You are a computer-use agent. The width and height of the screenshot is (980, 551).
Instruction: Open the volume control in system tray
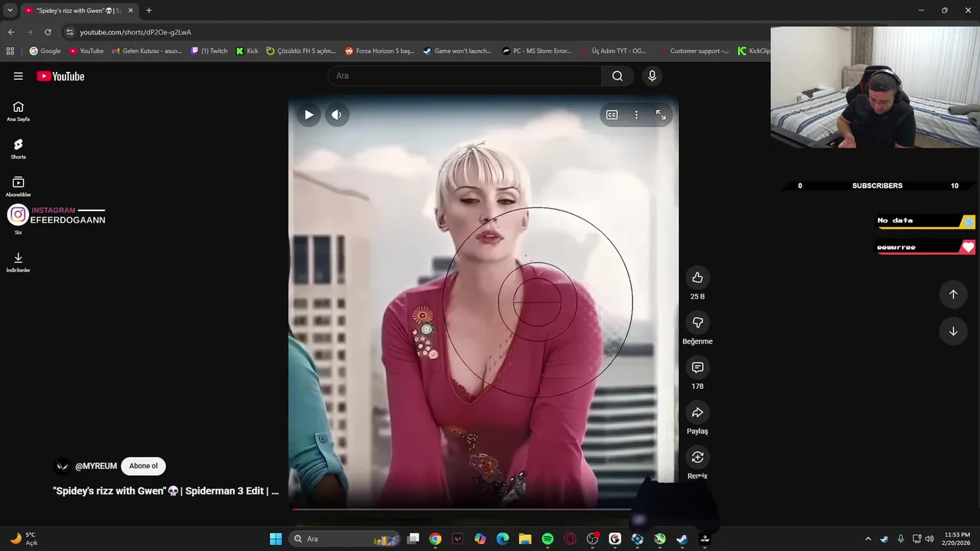pyautogui.click(x=929, y=539)
